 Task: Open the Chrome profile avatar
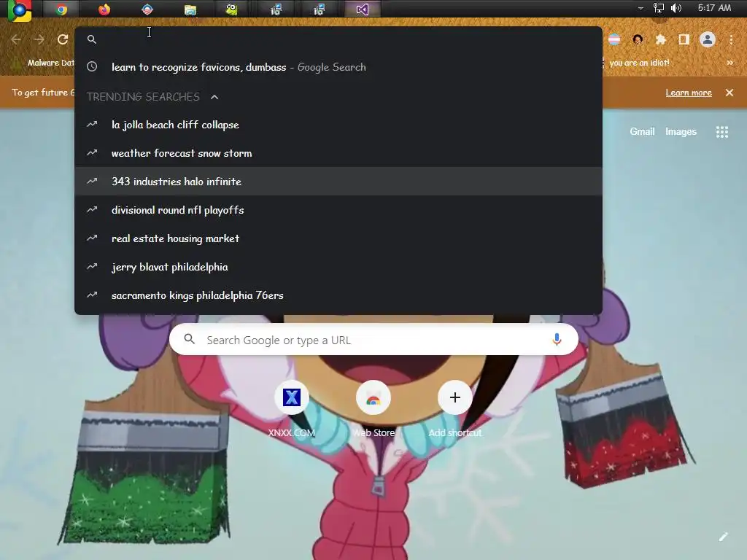coord(708,39)
